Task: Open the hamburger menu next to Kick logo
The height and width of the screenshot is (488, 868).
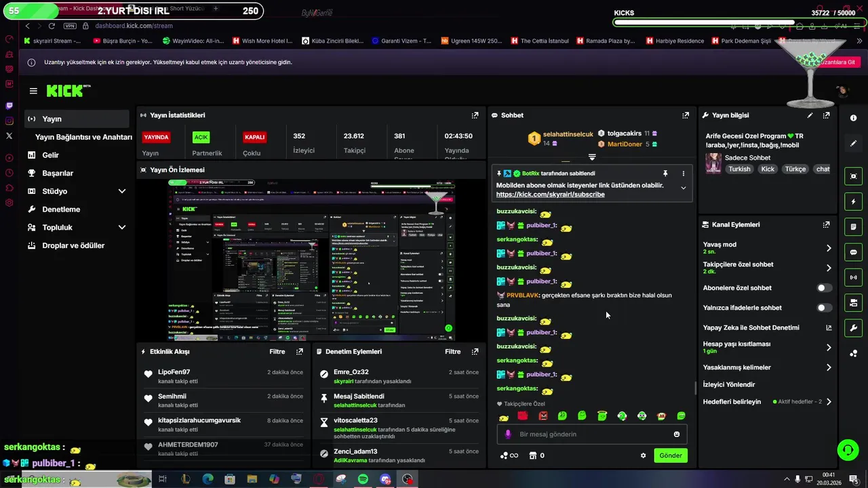Action: click(x=33, y=91)
